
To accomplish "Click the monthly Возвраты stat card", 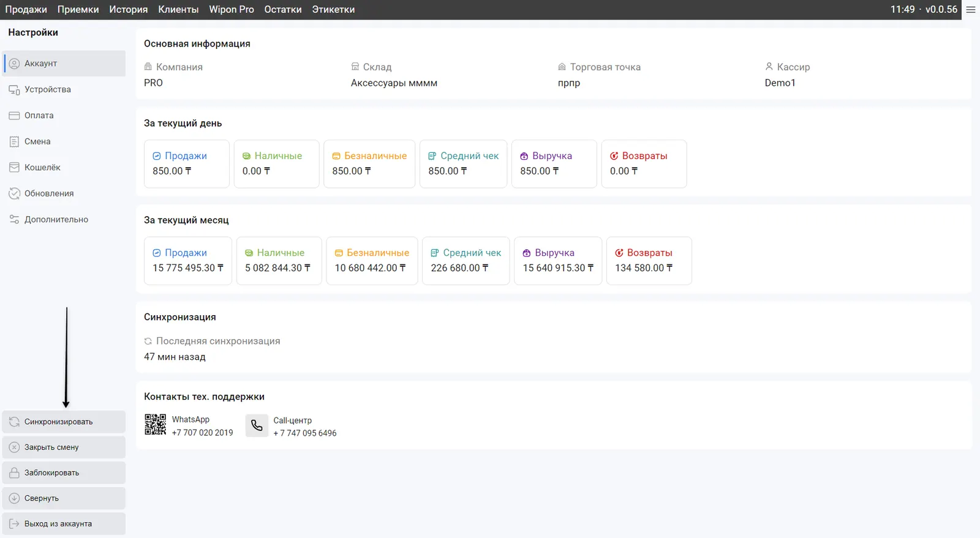I will tap(649, 261).
